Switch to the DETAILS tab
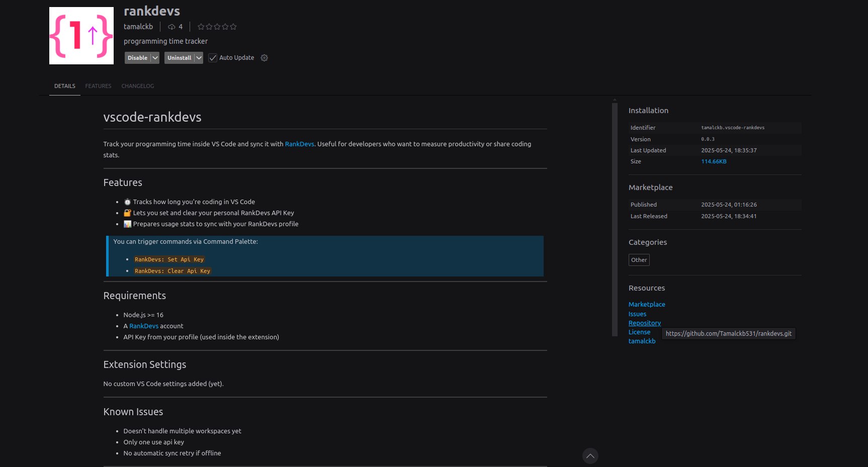 pyautogui.click(x=65, y=86)
